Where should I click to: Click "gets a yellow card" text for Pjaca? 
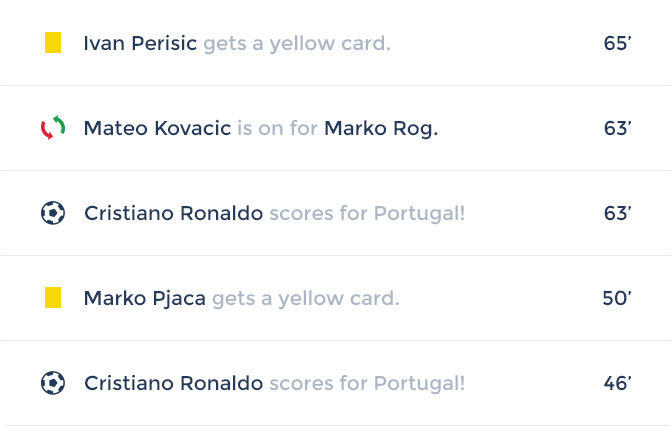(x=306, y=298)
